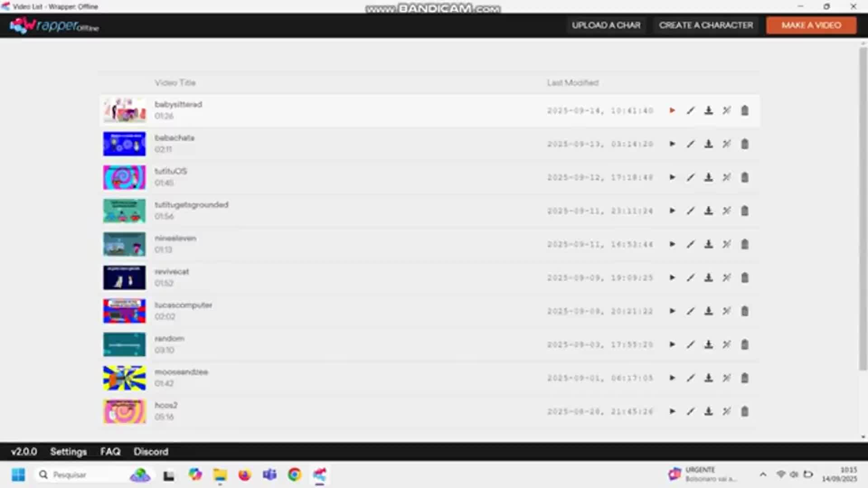Delete the bebechata video

[745, 144]
